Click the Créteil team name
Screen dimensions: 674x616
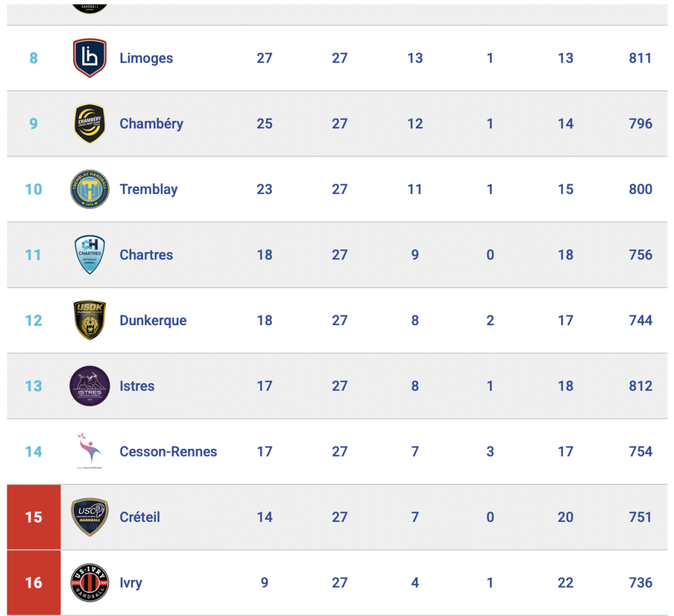pos(140,517)
